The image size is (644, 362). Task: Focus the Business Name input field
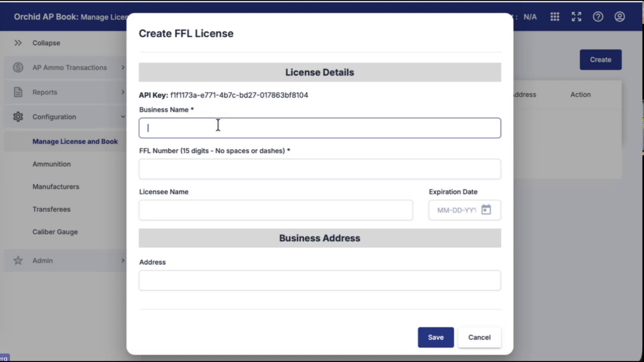(320, 128)
